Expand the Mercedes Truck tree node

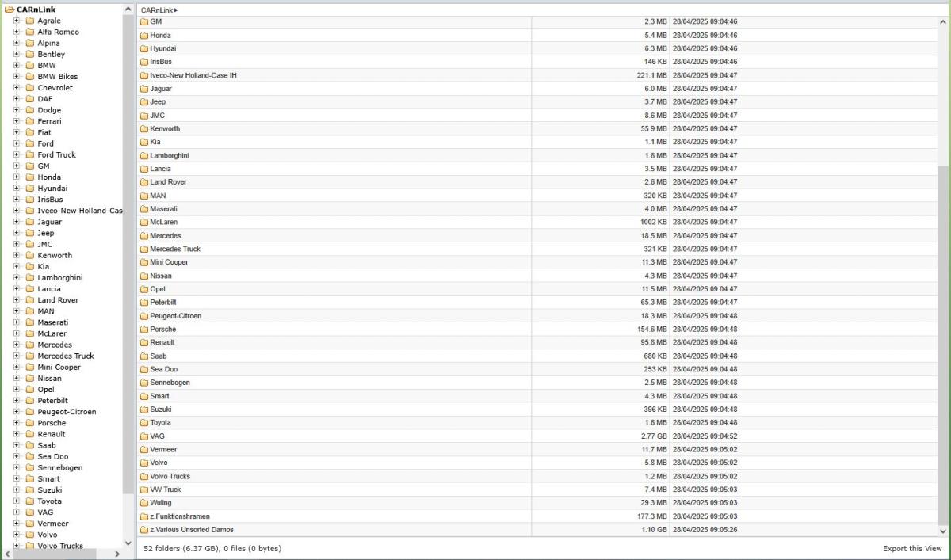[17, 356]
